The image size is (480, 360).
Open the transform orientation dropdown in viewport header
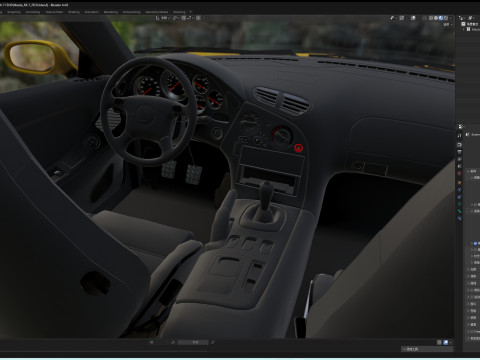(x=162, y=18)
